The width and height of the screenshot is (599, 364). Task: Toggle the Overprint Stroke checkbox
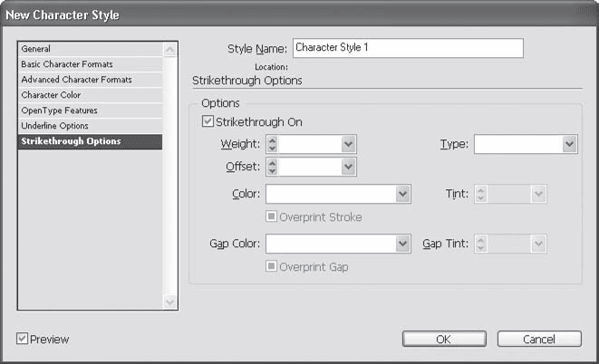click(272, 217)
